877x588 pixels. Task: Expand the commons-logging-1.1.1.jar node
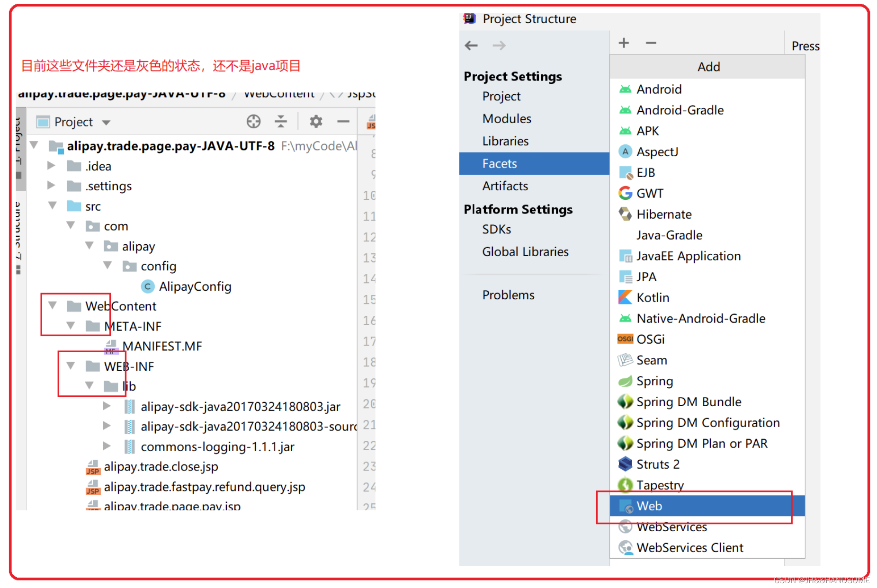point(107,446)
